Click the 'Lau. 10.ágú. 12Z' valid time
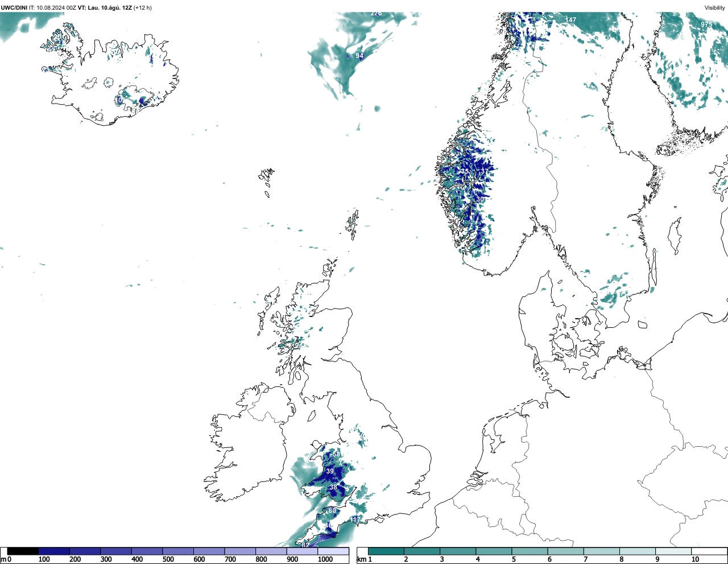 pos(110,8)
